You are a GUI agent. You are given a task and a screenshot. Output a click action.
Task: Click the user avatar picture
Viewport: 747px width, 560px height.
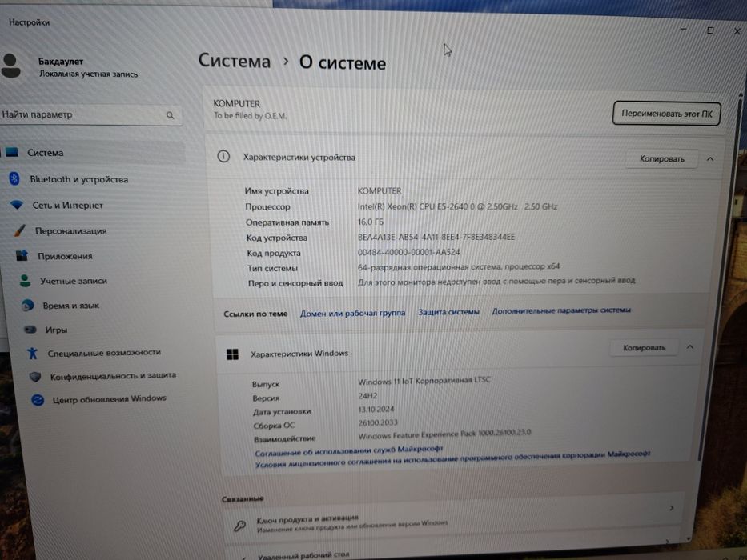point(10,66)
